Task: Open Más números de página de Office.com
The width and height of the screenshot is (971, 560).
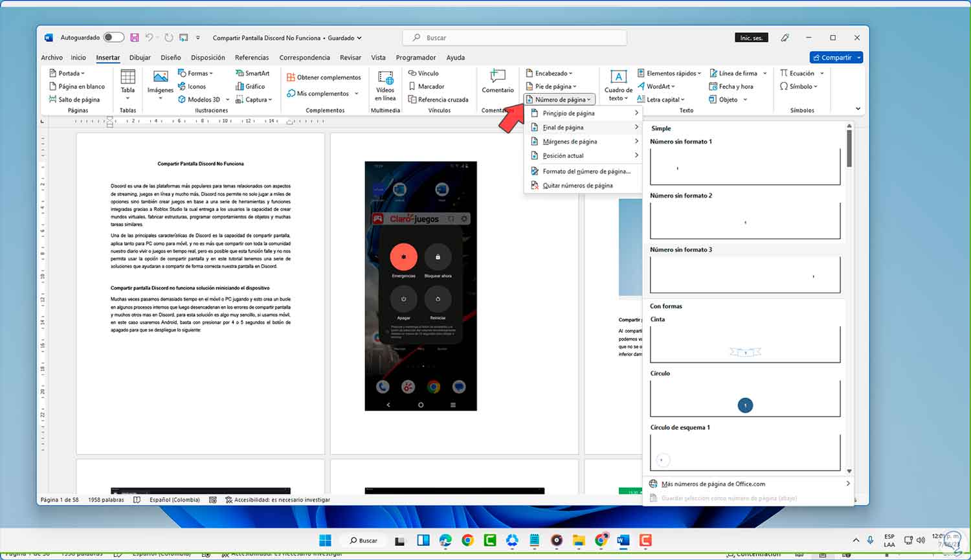Action: [x=749, y=484]
